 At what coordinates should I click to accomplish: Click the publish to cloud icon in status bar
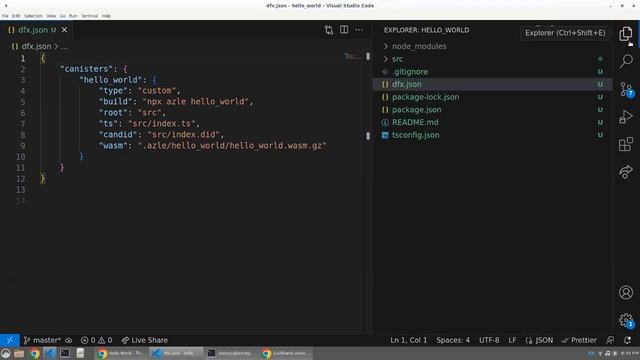[x=69, y=340]
